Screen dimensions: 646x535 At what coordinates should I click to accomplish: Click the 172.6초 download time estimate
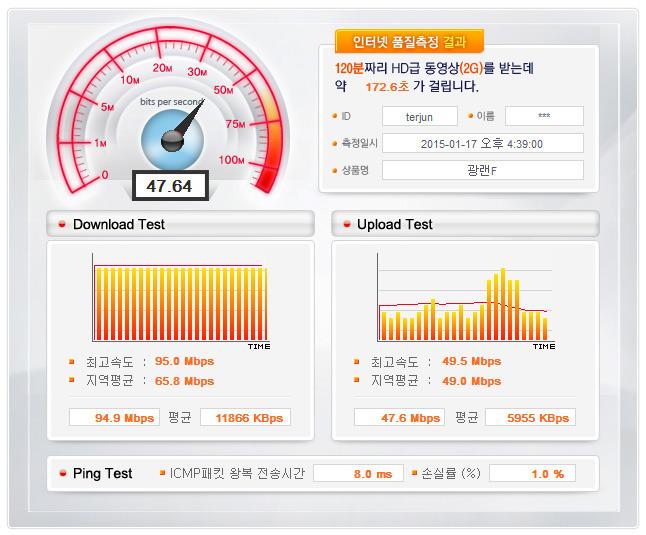[387, 86]
